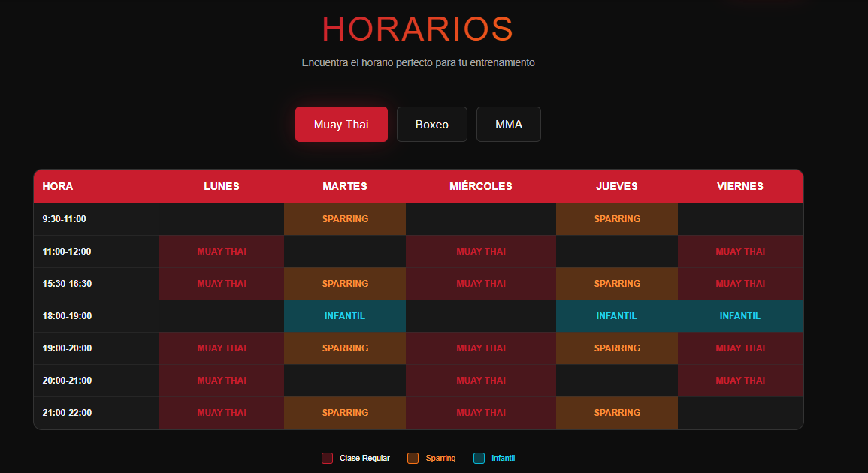
Task: Click the 'Sparring' legend label text
Action: coord(440,458)
